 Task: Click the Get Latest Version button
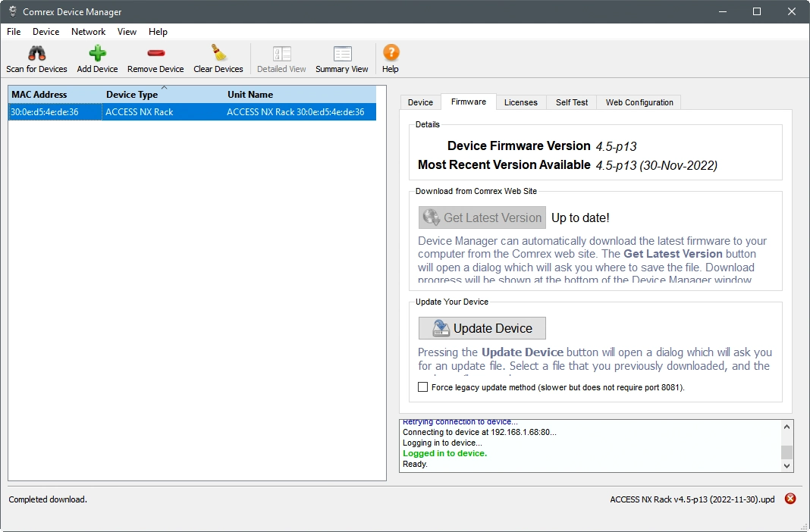coord(482,217)
